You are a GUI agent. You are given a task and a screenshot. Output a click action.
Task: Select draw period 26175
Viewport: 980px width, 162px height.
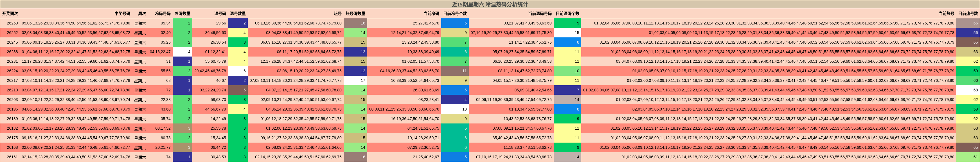click(x=12, y=138)
